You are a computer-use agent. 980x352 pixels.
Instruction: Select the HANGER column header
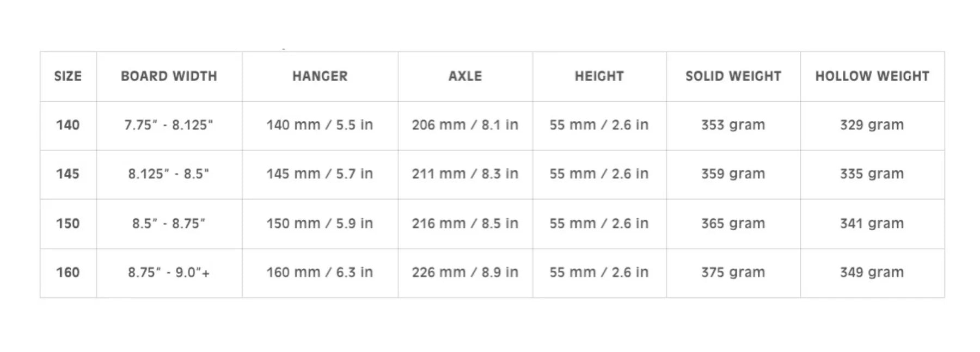click(x=320, y=76)
